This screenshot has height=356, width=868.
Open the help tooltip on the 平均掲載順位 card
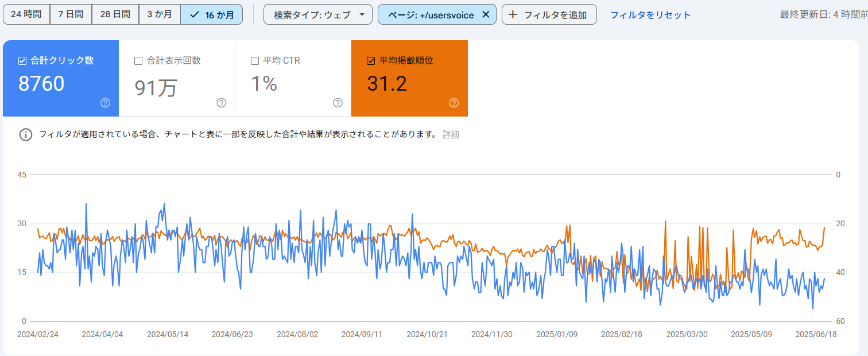tap(454, 103)
